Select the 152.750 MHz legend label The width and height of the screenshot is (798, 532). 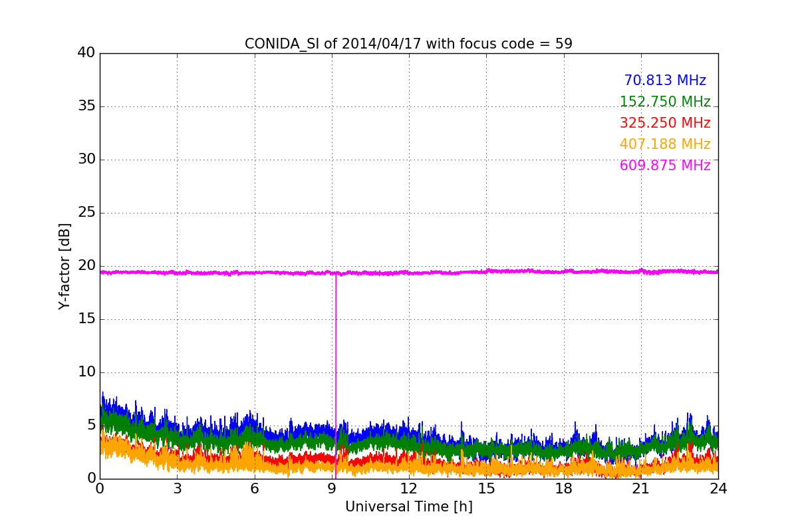pyautogui.click(x=665, y=102)
